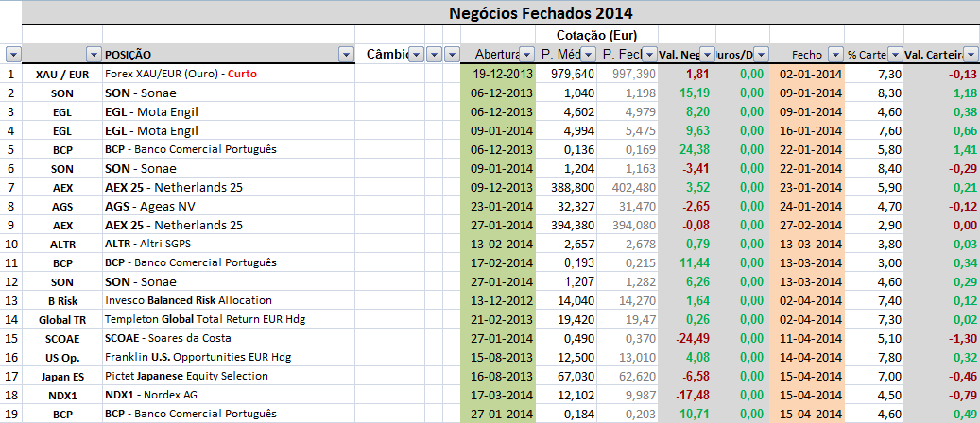Image resolution: width=980 pixels, height=423 pixels.
Task: Select the 'ALTR - Altri SGPS' position cell
Action: (229, 244)
